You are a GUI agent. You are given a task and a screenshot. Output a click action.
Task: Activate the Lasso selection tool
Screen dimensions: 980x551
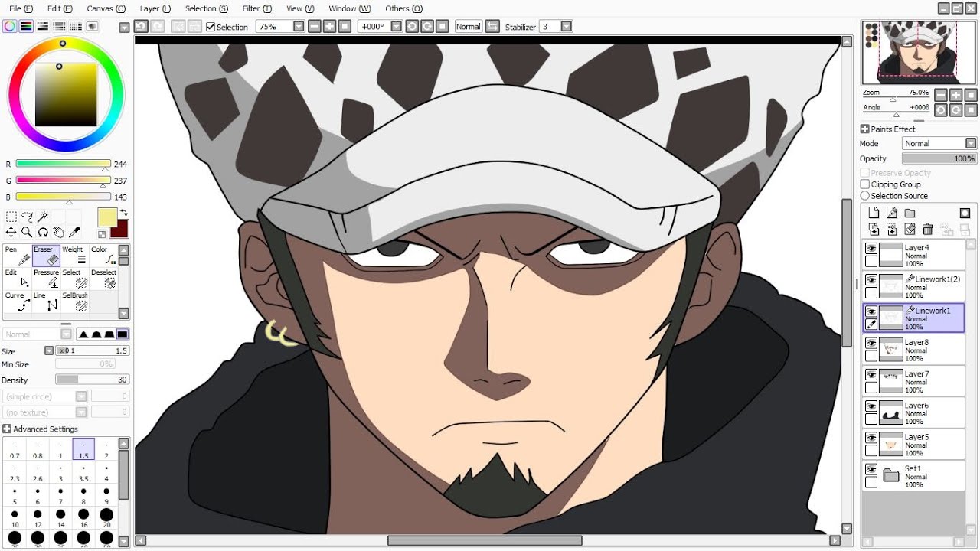pyautogui.click(x=27, y=217)
